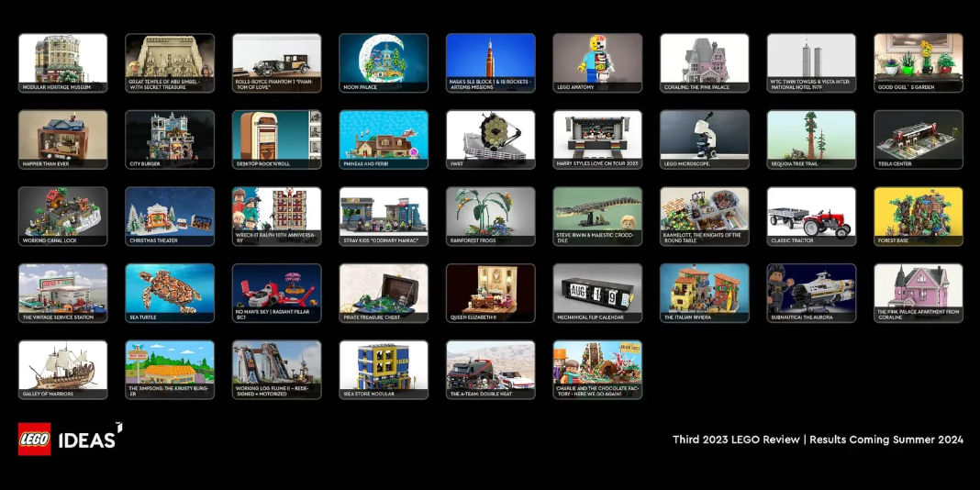View the Good Ogel's Garden card
980x490 pixels.
tap(919, 63)
